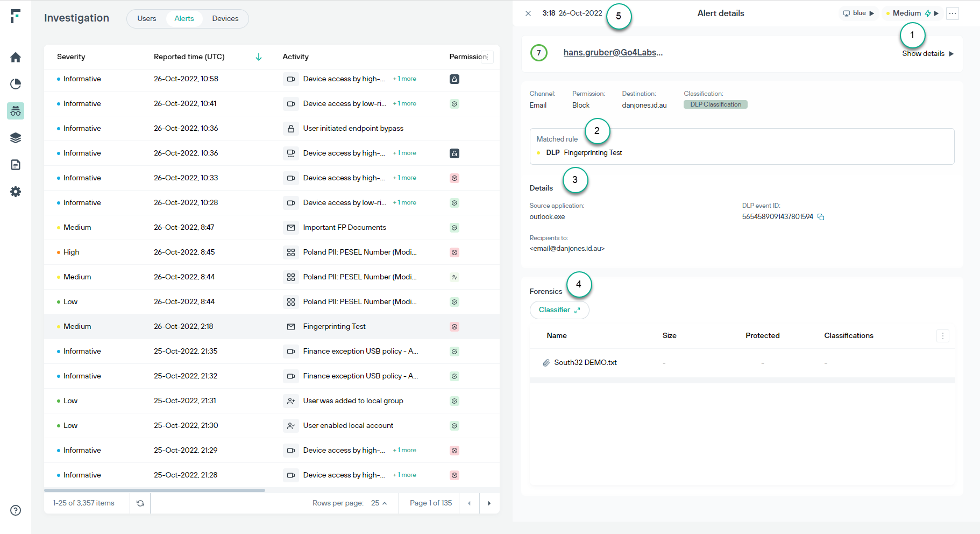Click the blocked icon on Fingerprinting Test row
Screen dimensions: 980x534
click(x=455, y=327)
